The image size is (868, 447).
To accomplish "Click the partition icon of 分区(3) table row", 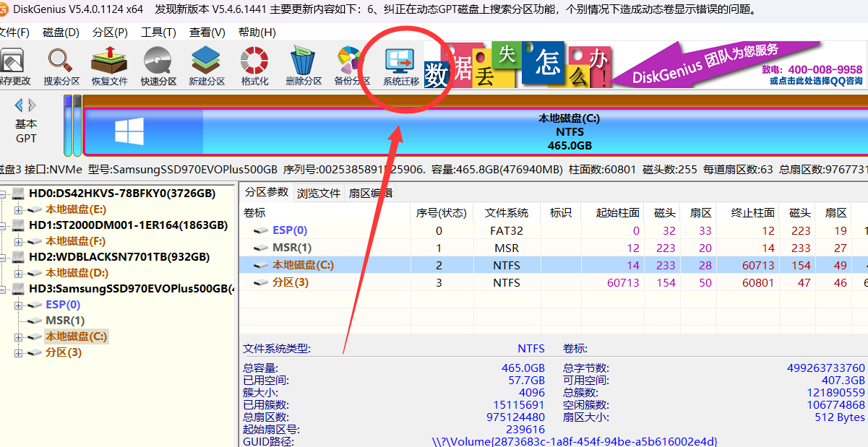I will [x=261, y=283].
